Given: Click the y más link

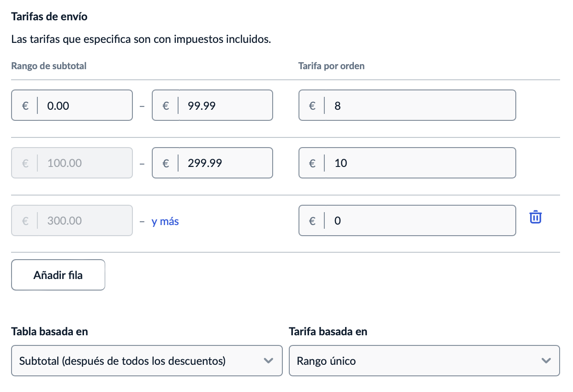Looking at the screenshot, I should (165, 221).
